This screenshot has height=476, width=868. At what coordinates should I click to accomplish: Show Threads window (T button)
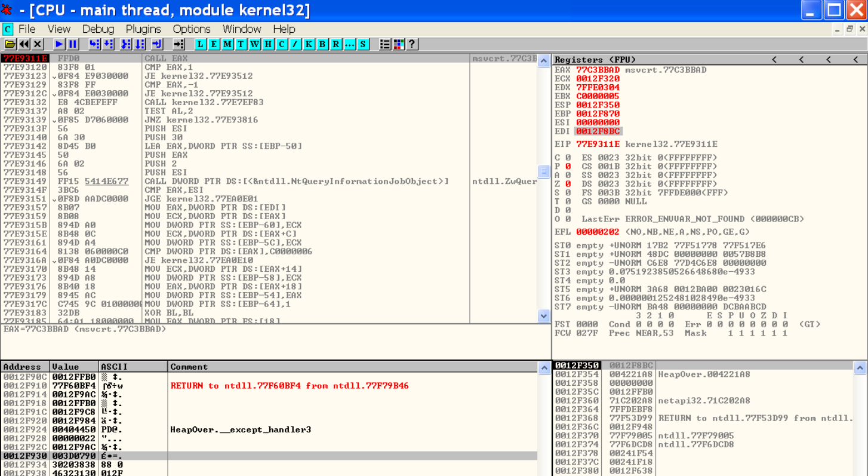241,44
